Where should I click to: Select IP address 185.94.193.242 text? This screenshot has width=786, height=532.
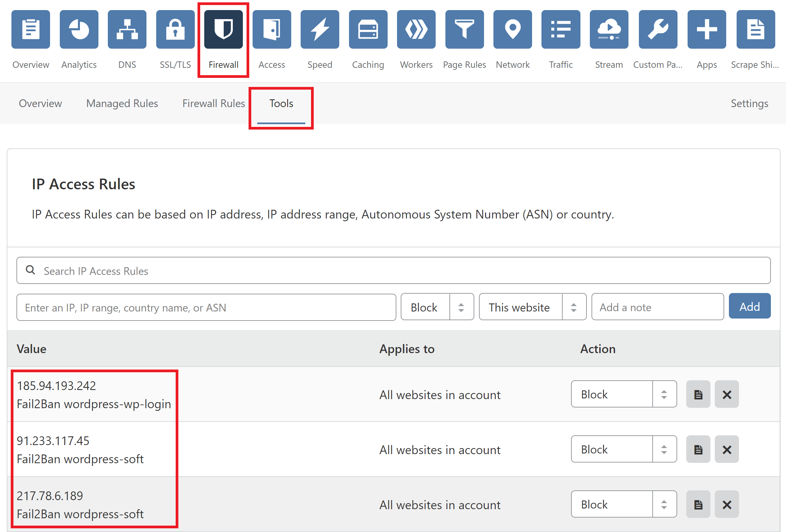pos(56,386)
